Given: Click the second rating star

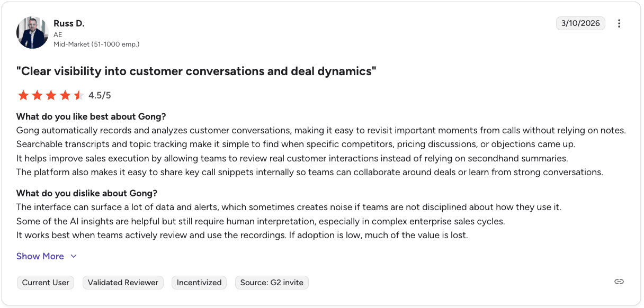Looking at the screenshot, I should click(x=37, y=95).
